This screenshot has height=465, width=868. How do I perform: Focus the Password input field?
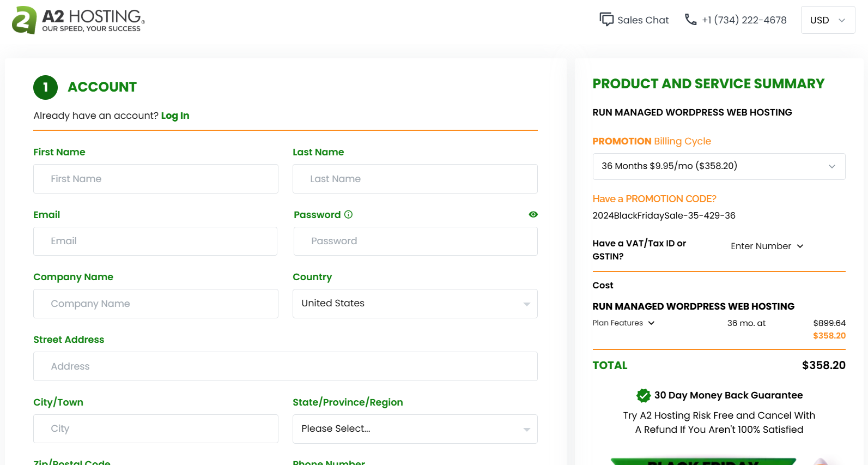[x=416, y=241]
